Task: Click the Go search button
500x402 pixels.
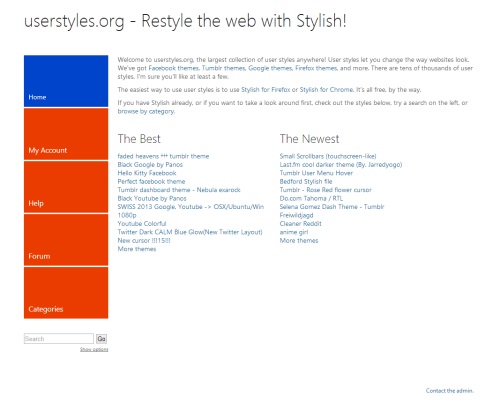Action: (101, 339)
